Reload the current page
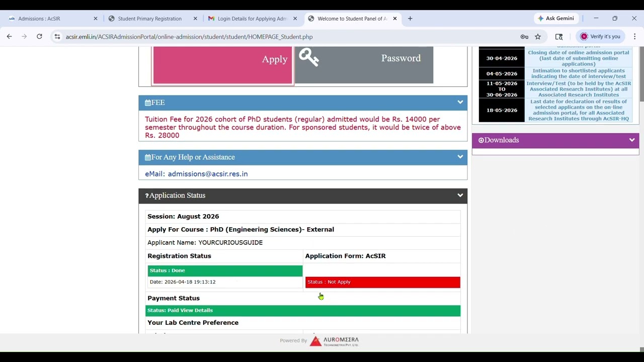Viewport: 644px width, 362px height. coord(39,36)
